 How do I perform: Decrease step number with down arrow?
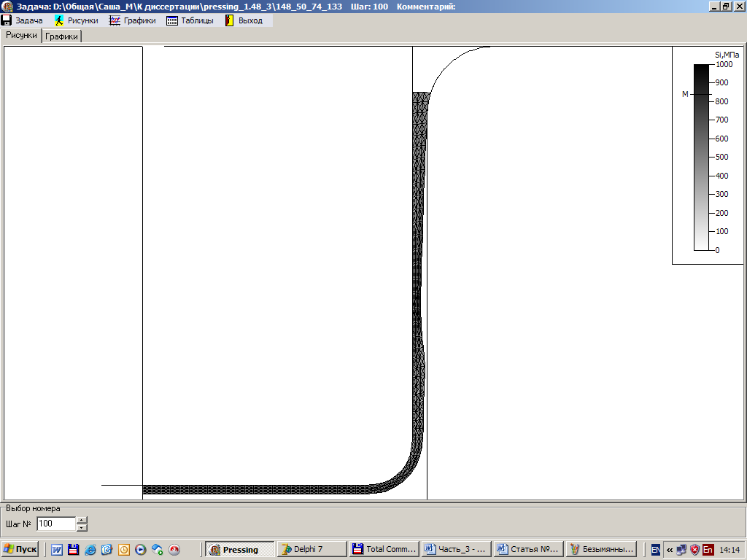(82, 527)
